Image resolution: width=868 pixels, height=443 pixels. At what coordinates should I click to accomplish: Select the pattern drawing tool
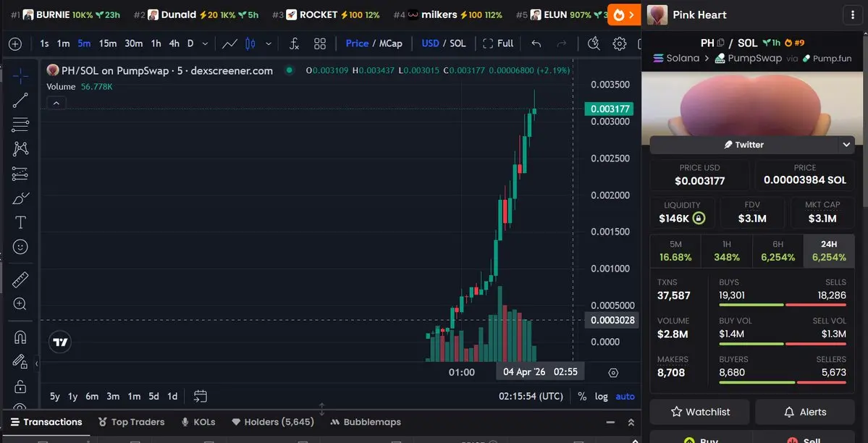tap(20, 148)
